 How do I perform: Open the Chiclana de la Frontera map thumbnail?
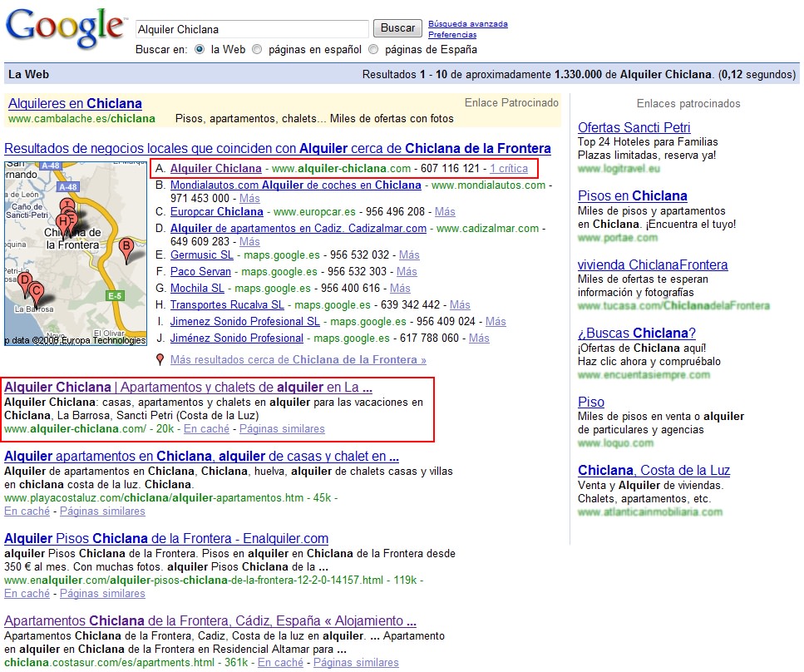click(76, 254)
